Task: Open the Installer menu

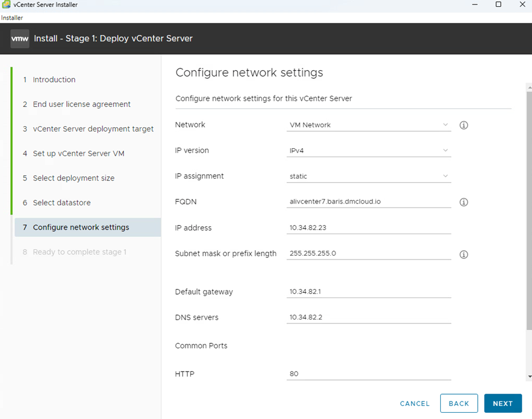Action: click(x=12, y=18)
